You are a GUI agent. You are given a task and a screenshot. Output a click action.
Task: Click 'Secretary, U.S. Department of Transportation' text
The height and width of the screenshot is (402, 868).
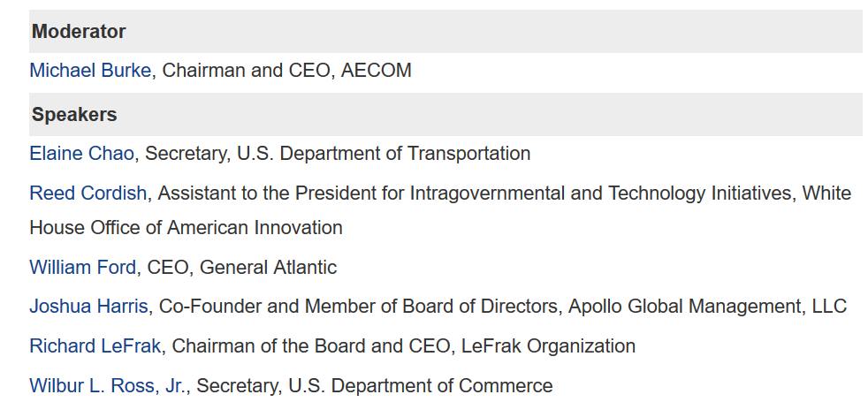click(337, 153)
